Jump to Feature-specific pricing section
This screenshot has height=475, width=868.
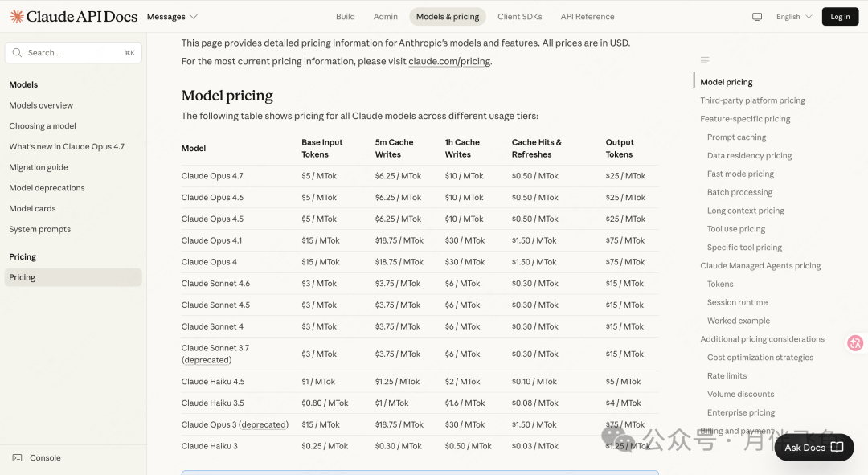[745, 118]
